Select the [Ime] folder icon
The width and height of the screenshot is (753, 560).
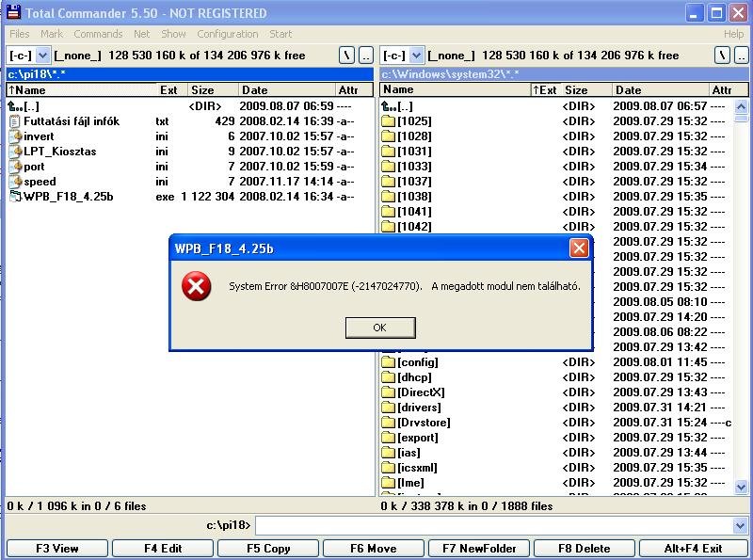[x=388, y=483]
